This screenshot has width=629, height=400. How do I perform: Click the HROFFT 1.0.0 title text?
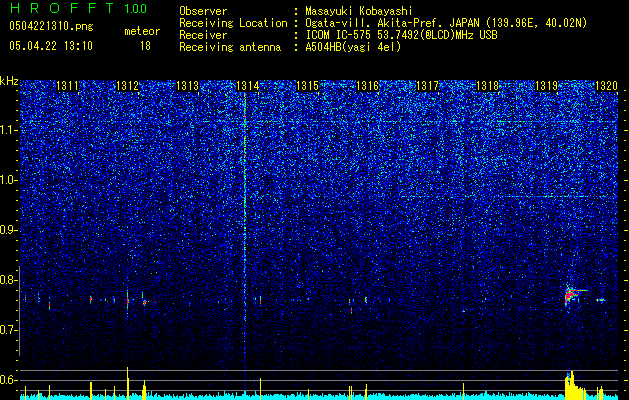pyautogui.click(x=78, y=8)
